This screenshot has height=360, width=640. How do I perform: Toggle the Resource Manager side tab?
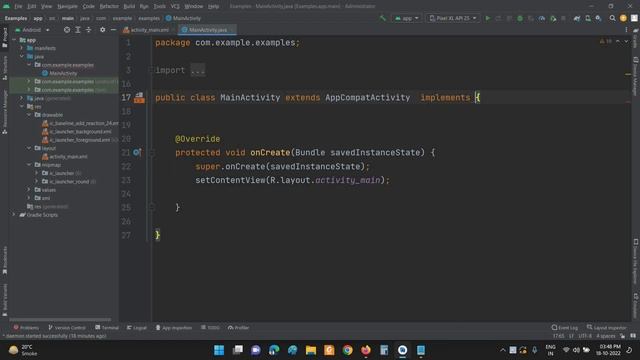(x=4, y=112)
